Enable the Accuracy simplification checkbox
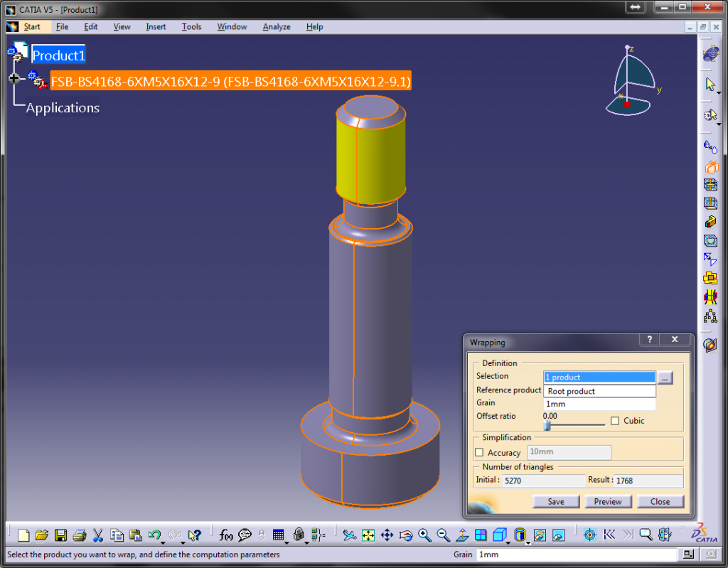The image size is (728, 568). [479, 452]
